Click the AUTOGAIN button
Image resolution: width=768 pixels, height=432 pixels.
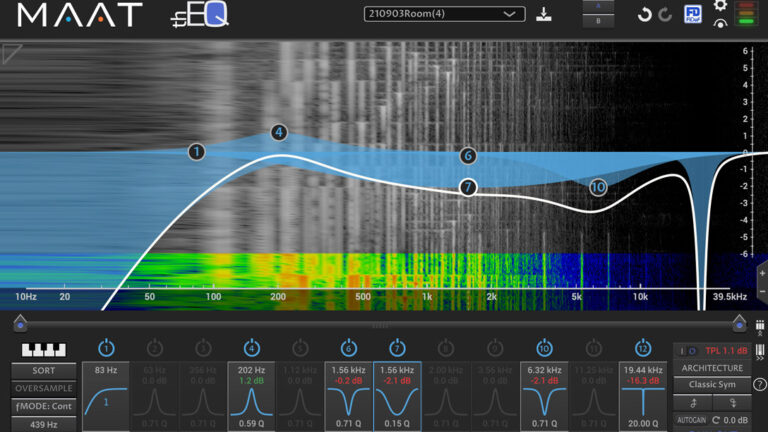(x=692, y=420)
